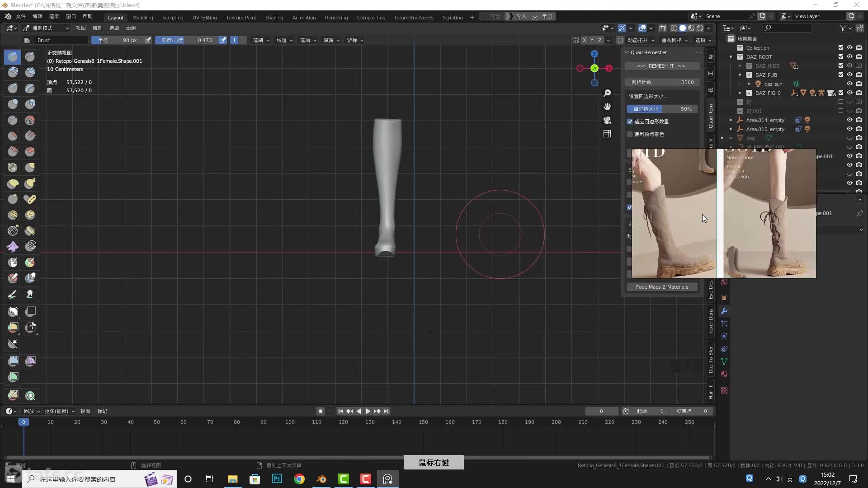Switch to the Shading workspace tab
Screen dimensions: 868x488
274,18
